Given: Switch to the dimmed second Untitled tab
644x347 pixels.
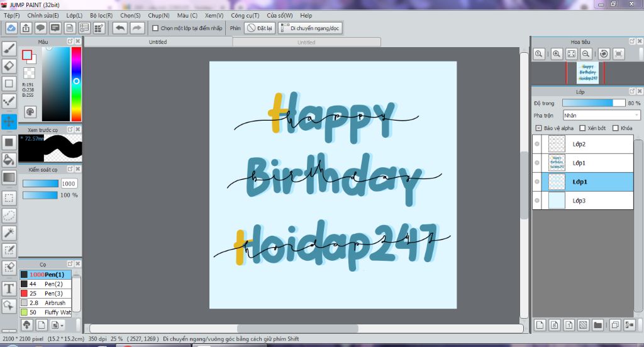Looking at the screenshot, I should pos(306,42).
